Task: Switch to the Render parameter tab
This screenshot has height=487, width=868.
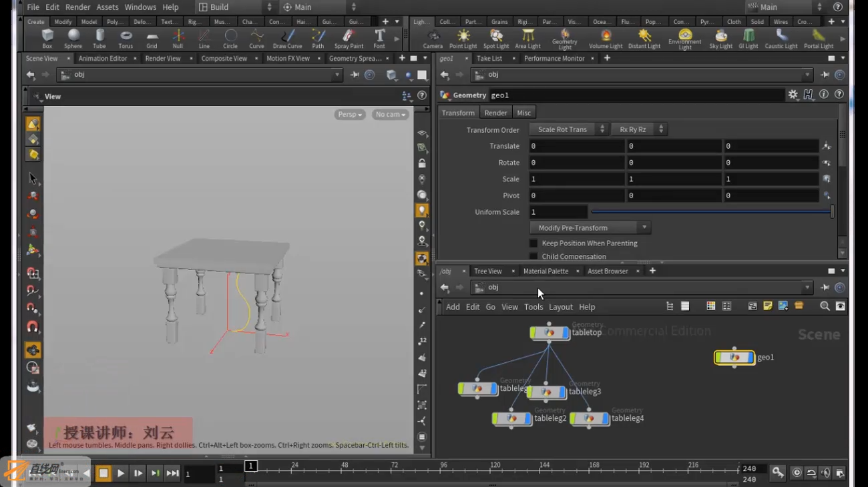Action: point(495,113)
